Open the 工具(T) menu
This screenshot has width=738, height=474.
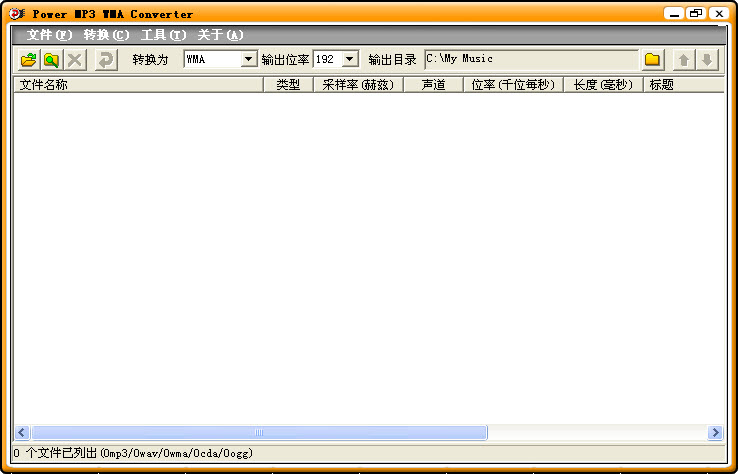pyautogui.click(x=163, y=35)
